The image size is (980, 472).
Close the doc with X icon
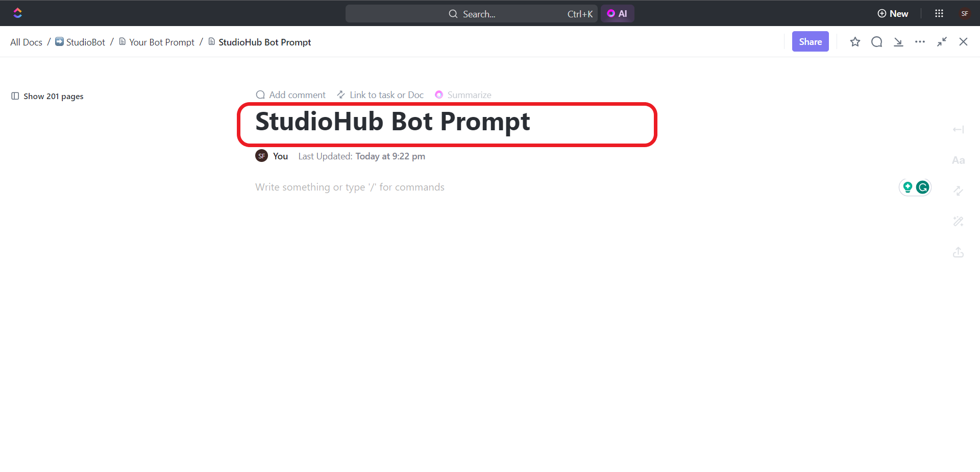[x=963, y=42]
